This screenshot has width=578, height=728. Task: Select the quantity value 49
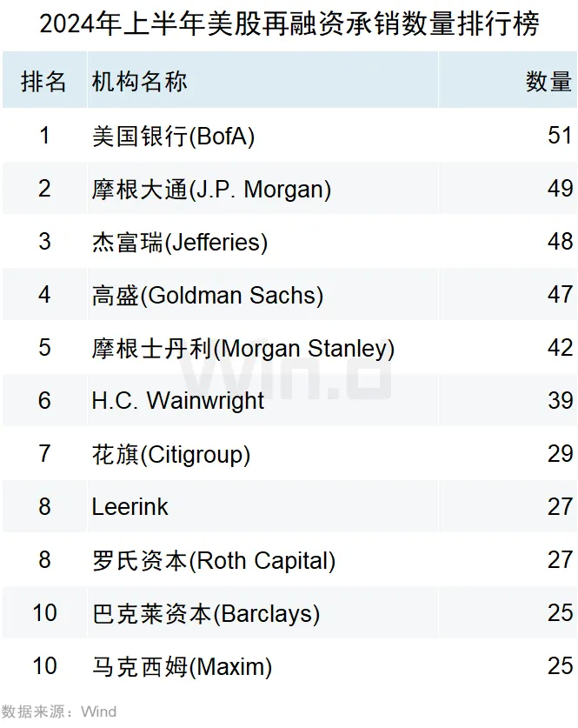(x=560, y=189)
